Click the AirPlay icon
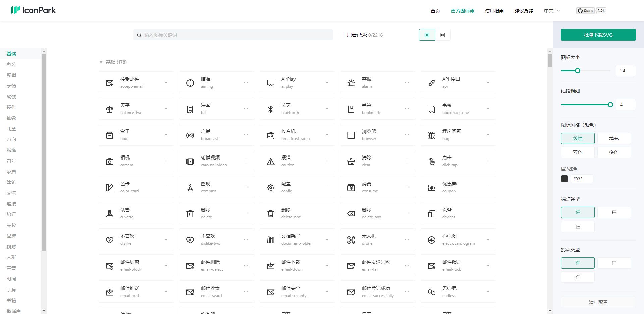 (271, 83)
